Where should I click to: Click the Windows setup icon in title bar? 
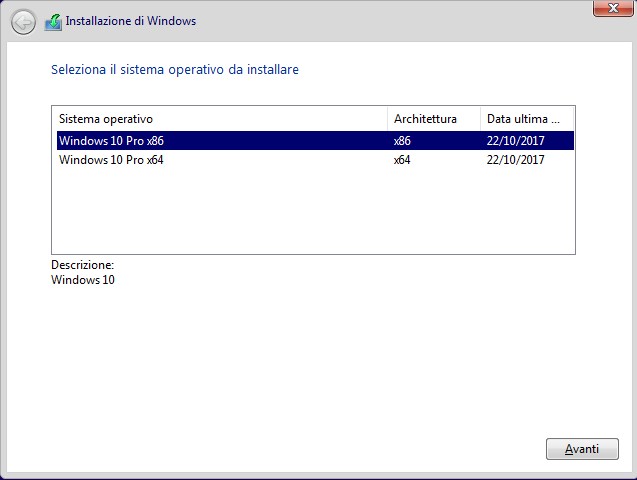(53, 22)
